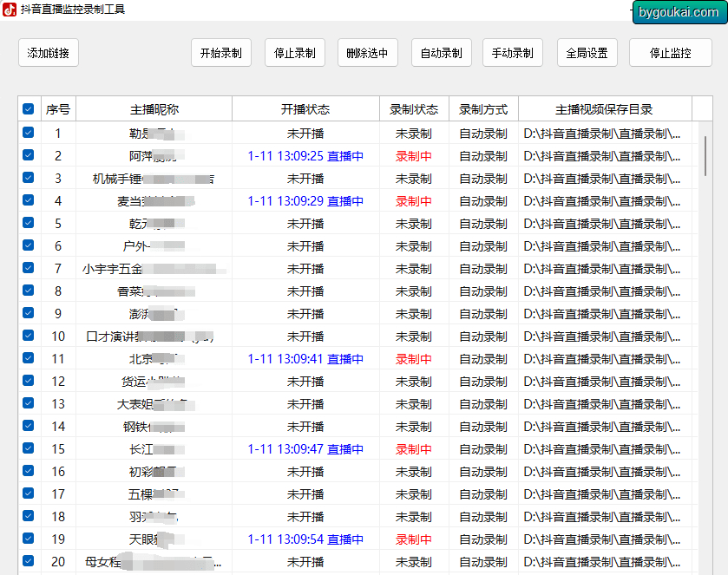Click 停止监控 to stop monitoring

tap(671, 53)
